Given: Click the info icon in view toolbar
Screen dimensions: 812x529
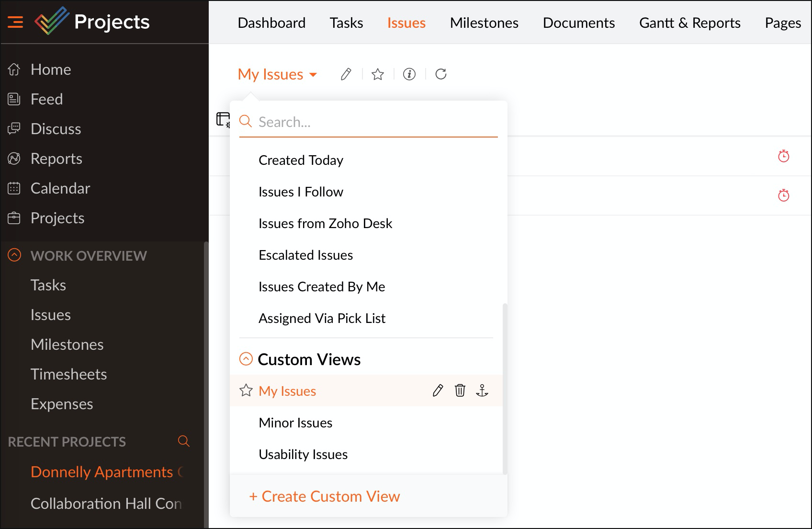Looking at the screenshot, I should coord(409,74).
